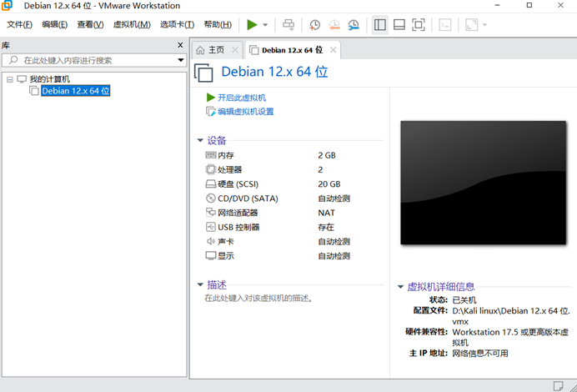The width and height of the screenshot is (577, 392).
Task: Open the 编辑(E) menu
Action: 55,25
